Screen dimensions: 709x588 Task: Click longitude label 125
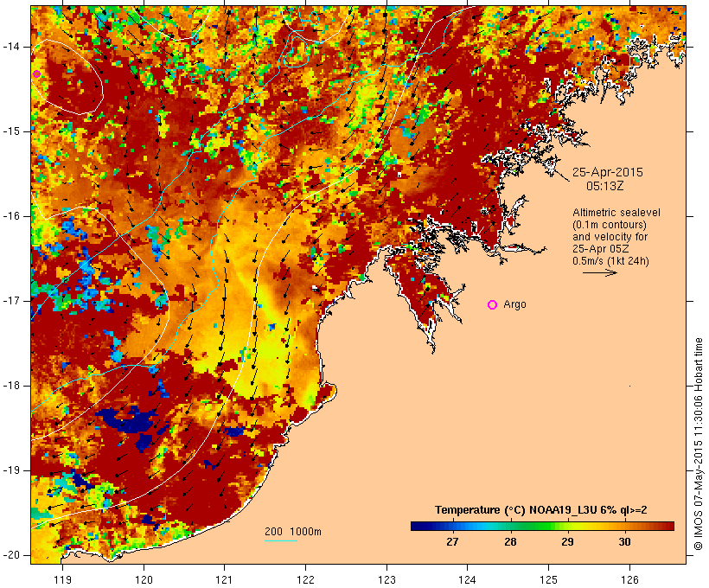point(548,579)
